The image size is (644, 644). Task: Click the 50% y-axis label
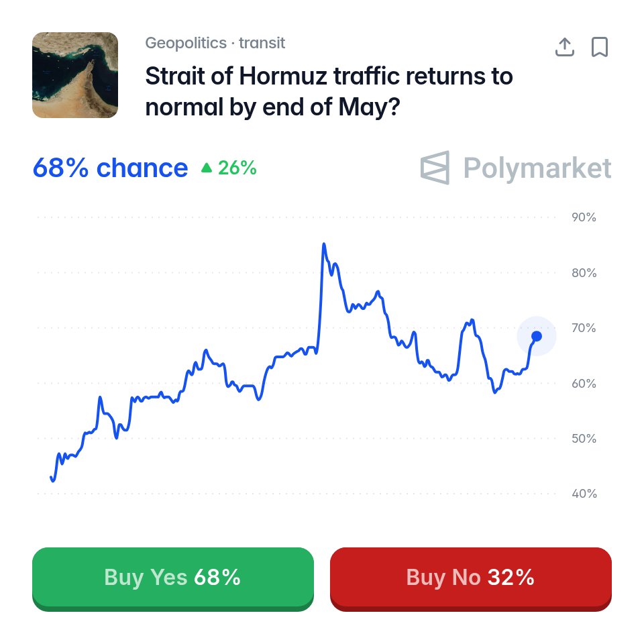click(x=584, y=439)
